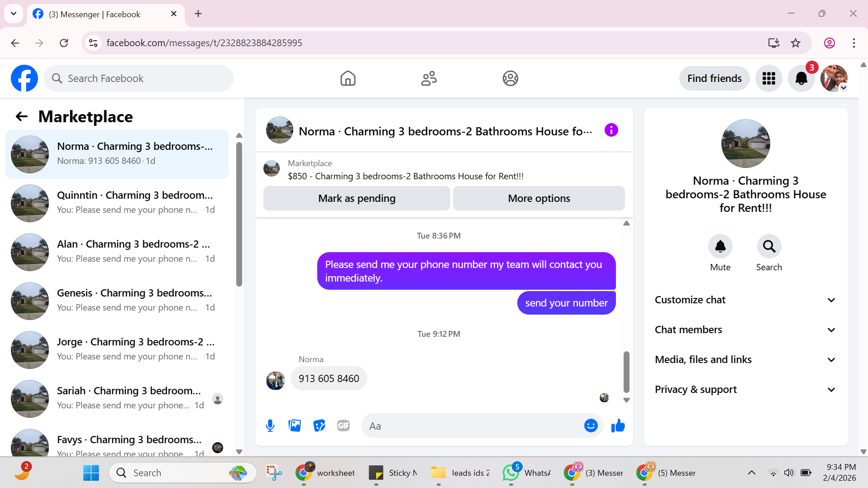This screenshot has height=488, width=868.
Task: Expand Customize chat section
Action: (745, 300)
